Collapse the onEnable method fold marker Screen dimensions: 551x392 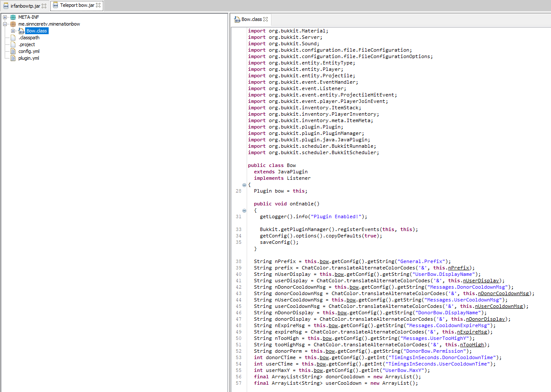click(x=244, y=211)
